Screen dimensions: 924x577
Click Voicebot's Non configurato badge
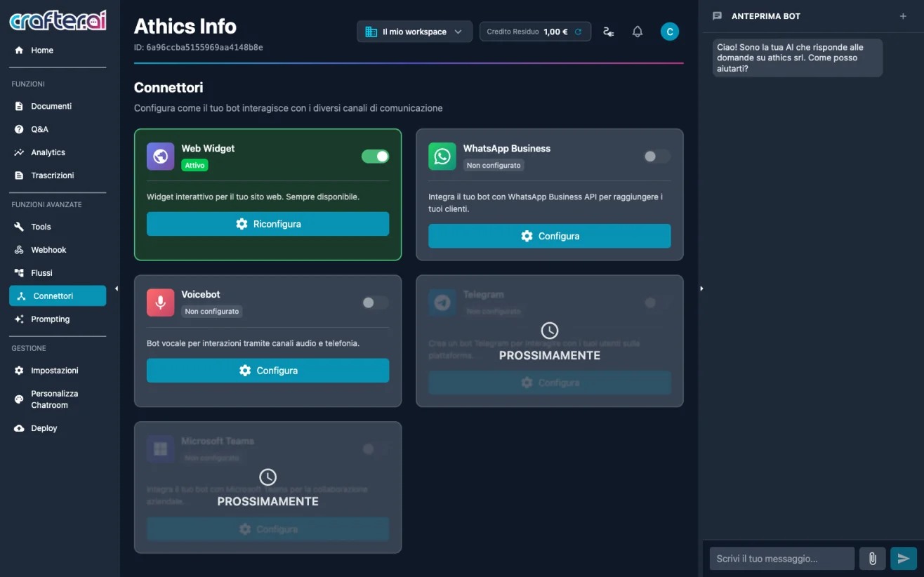(x=212, y=312)
